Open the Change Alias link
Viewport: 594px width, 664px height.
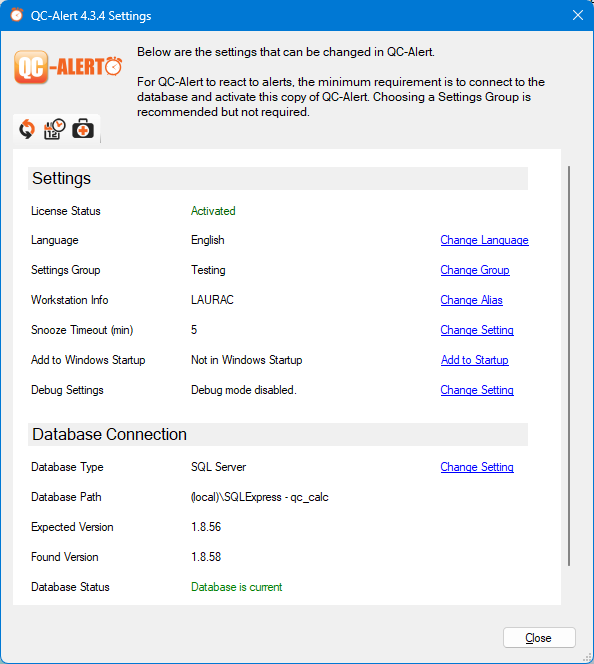tap(471, 300)
